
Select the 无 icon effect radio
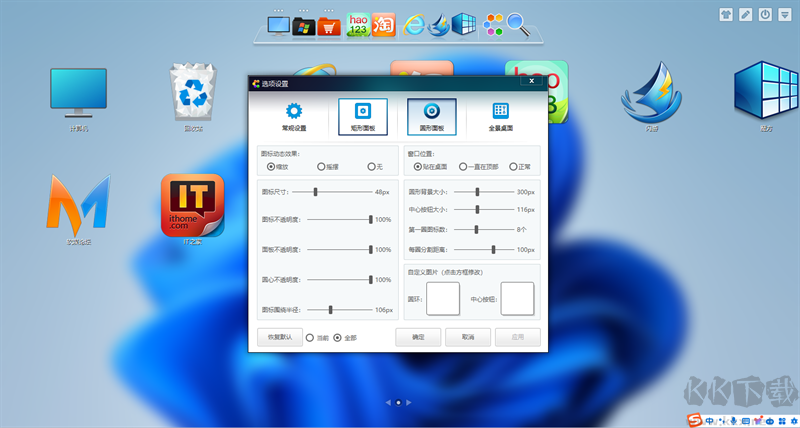coord(371,166)
